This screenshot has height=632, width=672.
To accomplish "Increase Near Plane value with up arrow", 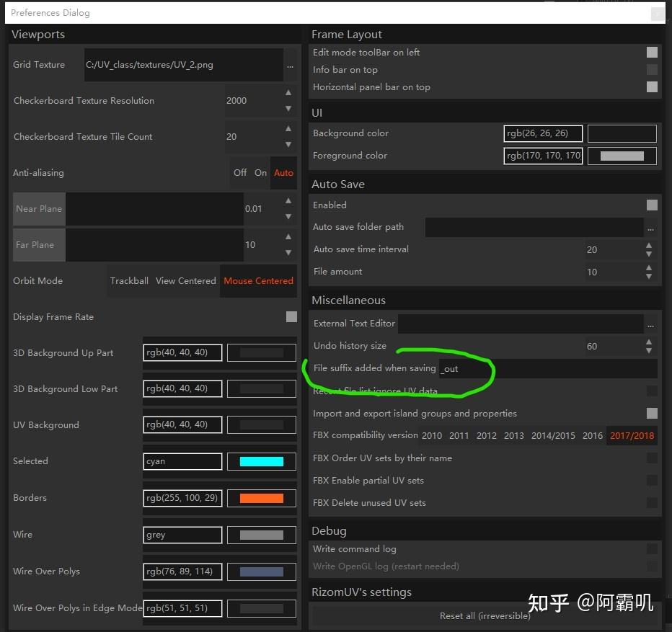I will [288, 200].
